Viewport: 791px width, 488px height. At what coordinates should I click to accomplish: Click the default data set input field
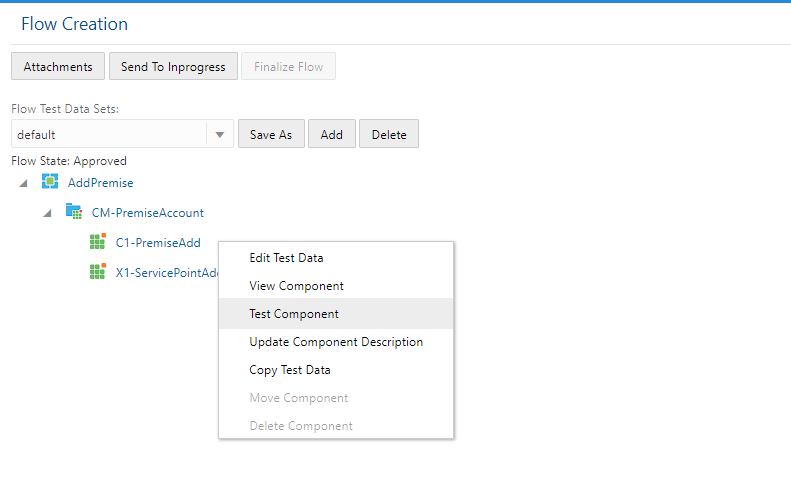[x=108, y=134]
